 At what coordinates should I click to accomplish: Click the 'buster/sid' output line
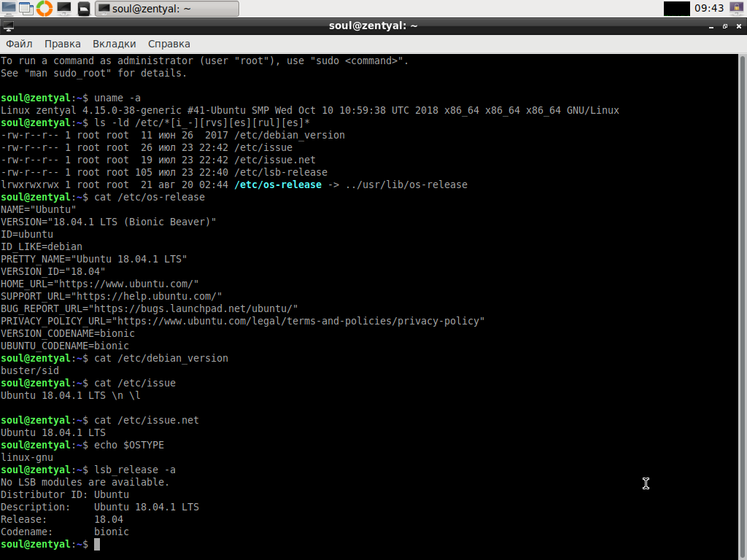[x=30, y=370]
